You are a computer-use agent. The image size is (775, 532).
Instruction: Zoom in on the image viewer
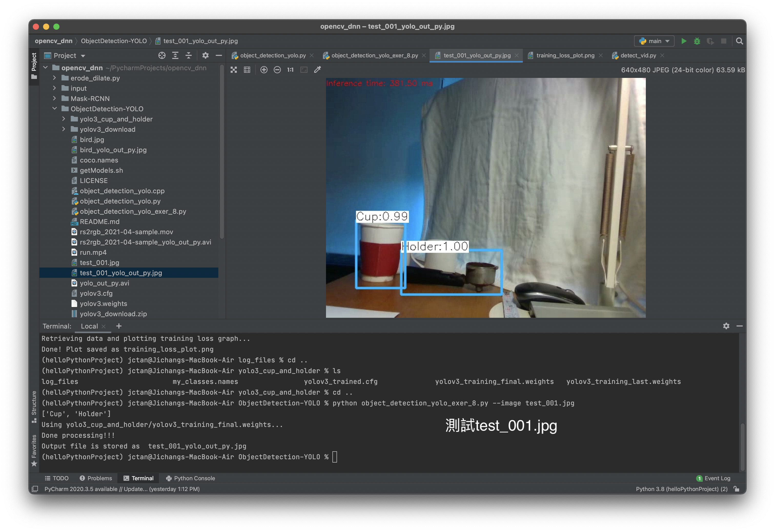pos(264,70)
